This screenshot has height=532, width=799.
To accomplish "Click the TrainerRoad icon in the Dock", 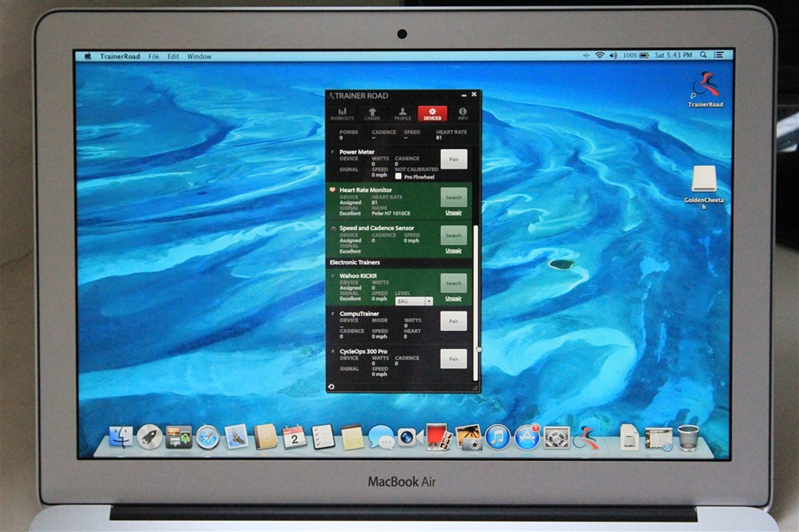I will pyautogui.click(x=586, y=437).
